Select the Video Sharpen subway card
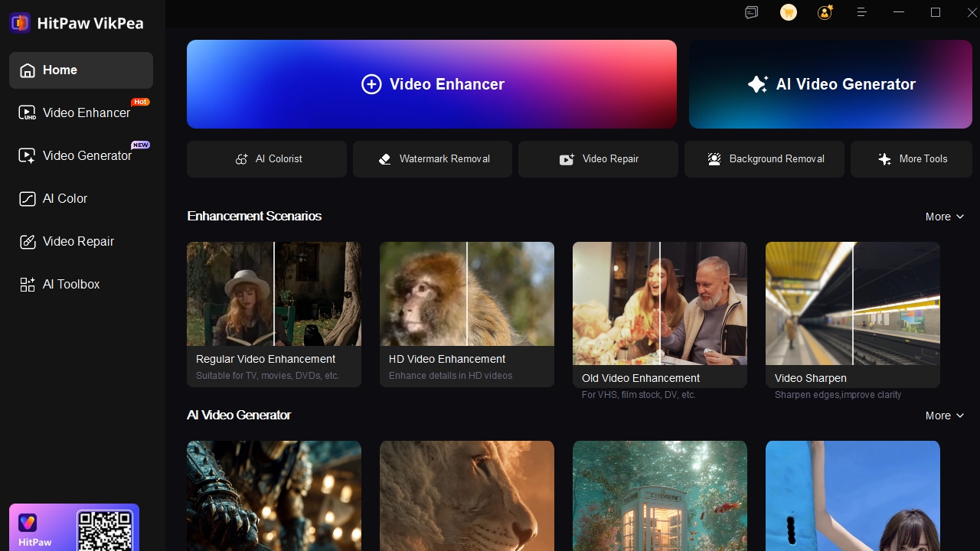The height and width of the screenshot is (551, 980). pyautogui.click(x=853, y=315)
